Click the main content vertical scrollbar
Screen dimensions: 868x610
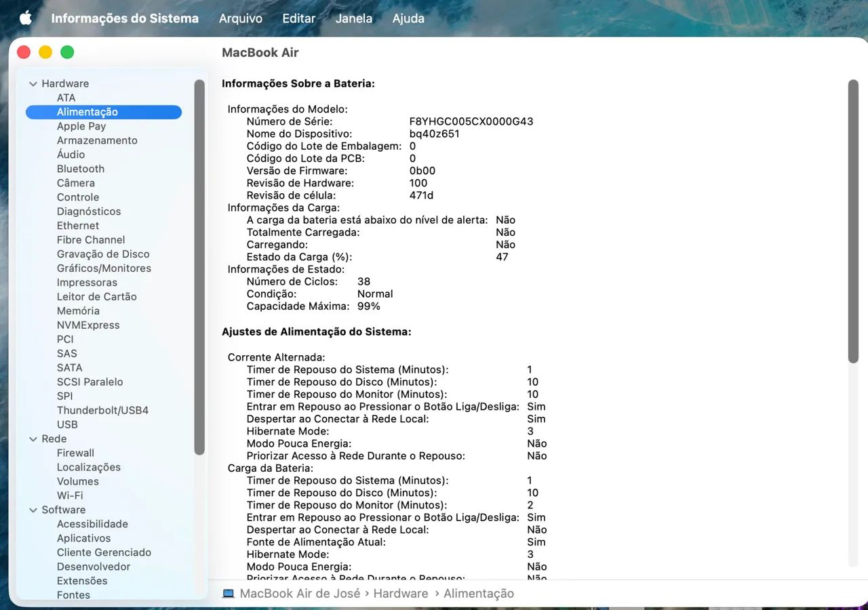pyautogui.click(x=853, y=221)
